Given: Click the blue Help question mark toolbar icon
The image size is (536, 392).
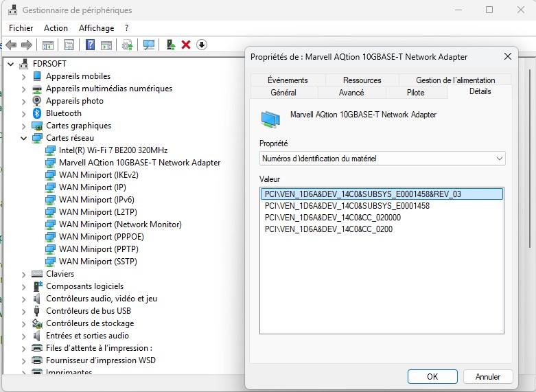Looking at the screenshot, I should point(90,45).
